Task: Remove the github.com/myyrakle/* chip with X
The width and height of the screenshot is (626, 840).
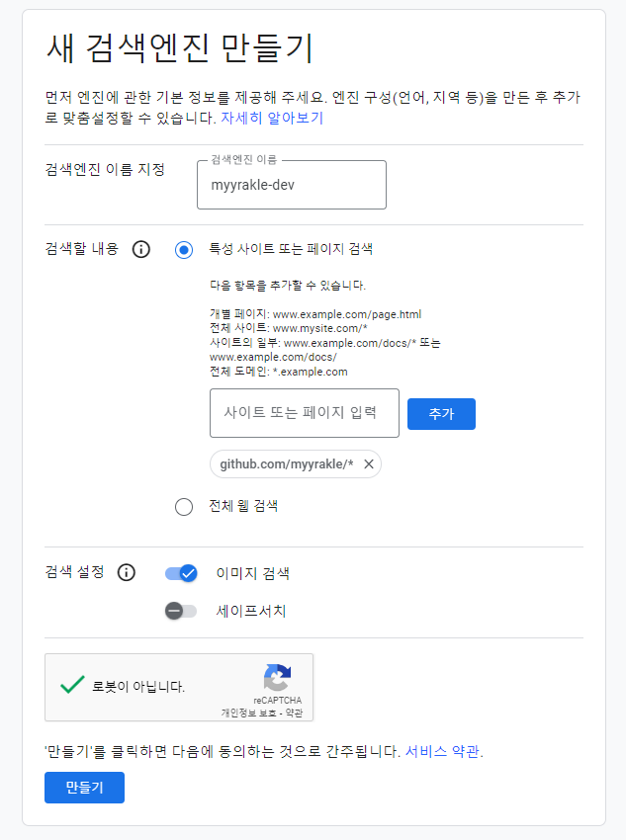Action: (x=369, y=464)
